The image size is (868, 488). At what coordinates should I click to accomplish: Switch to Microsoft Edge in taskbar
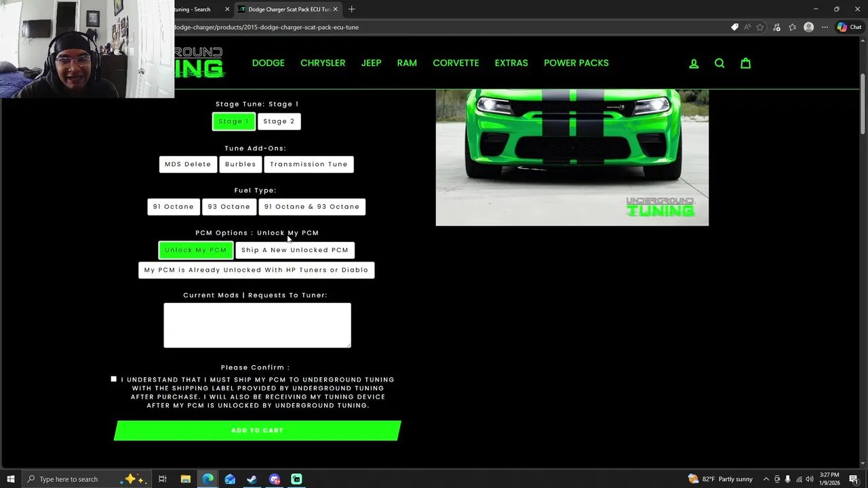[x=208, y=479]
